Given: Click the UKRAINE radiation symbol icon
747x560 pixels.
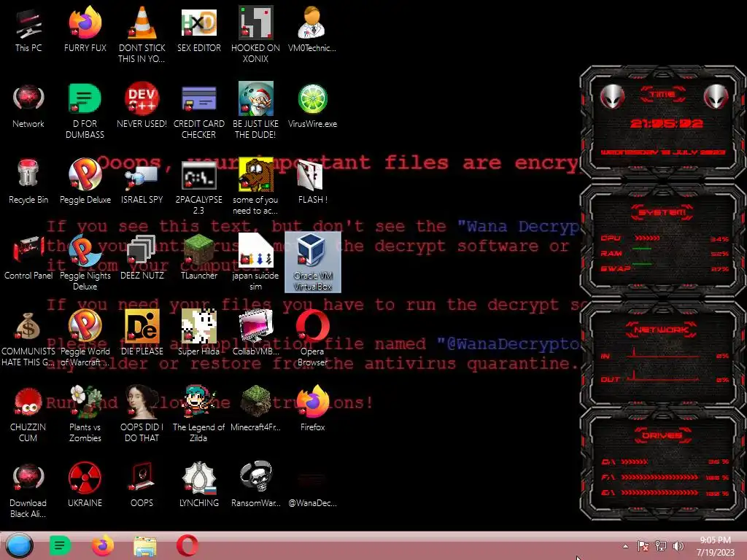Looking at the screenshot, I should 85,485.
